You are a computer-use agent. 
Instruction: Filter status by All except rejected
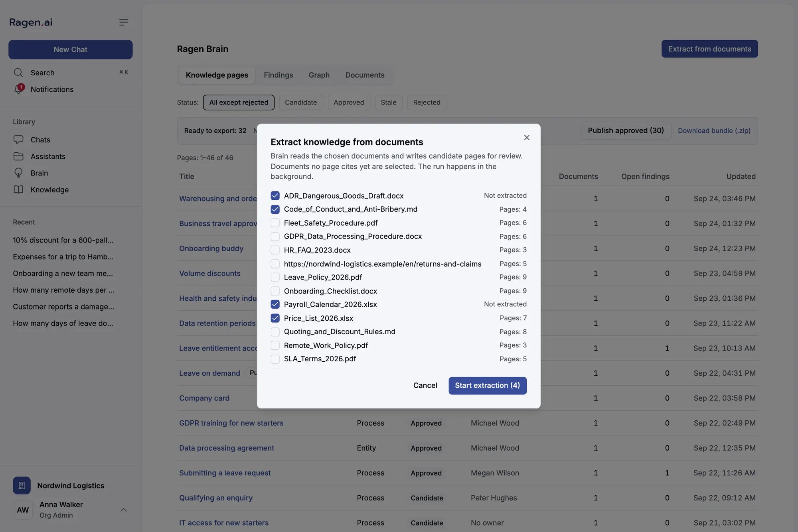(239, 102)
